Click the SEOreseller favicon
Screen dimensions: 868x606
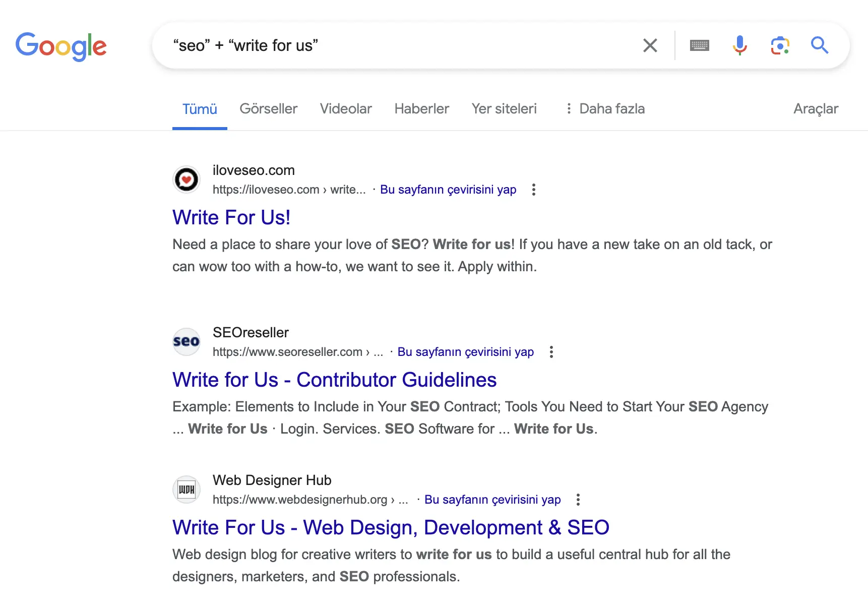pyautogui.click(x=187, y=342)
